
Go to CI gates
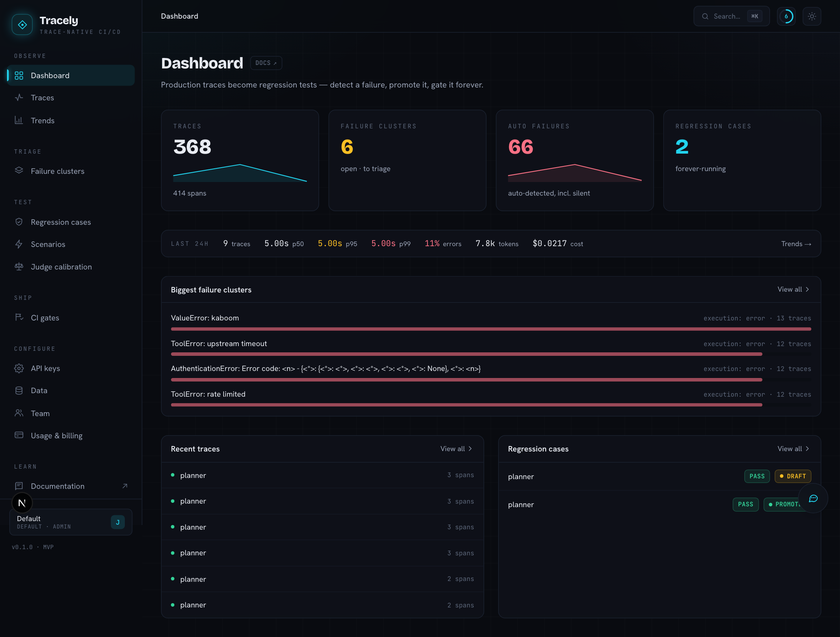[71, 317]
